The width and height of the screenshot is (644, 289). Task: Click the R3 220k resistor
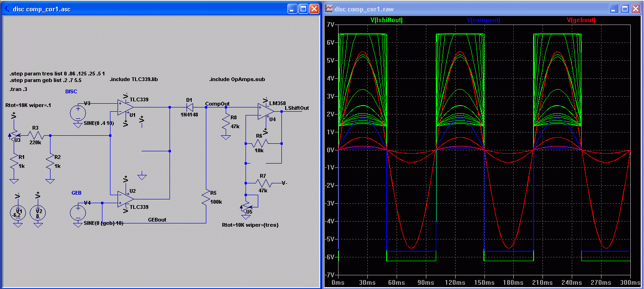pyautogui.click(x=36, y=135)
